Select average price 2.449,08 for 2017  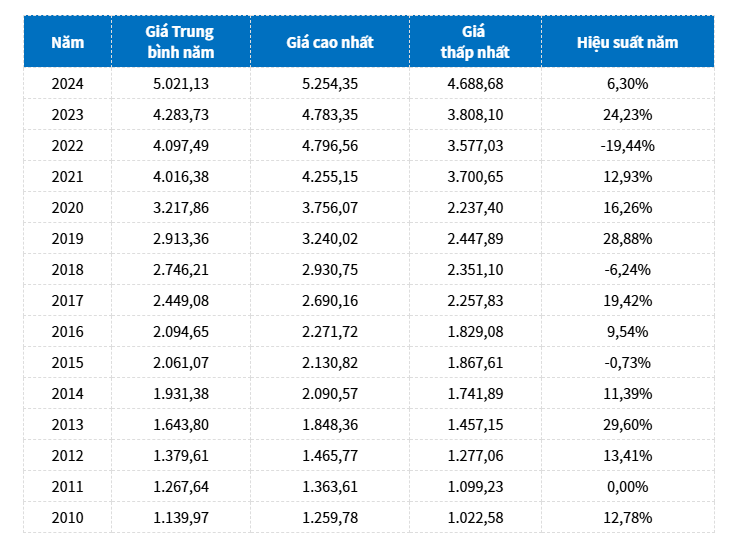click(x=180, y=301)
